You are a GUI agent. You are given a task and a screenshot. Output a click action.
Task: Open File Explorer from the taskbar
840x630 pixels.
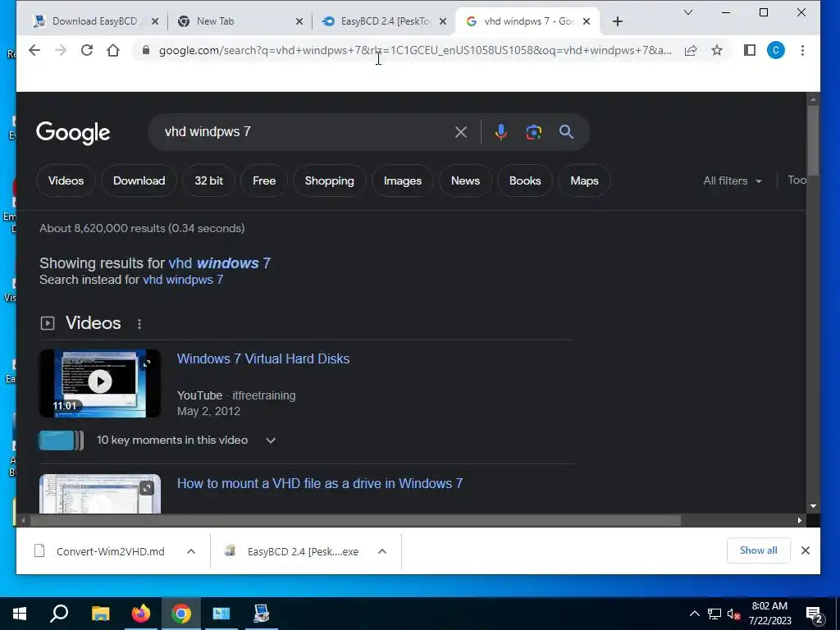100,614
